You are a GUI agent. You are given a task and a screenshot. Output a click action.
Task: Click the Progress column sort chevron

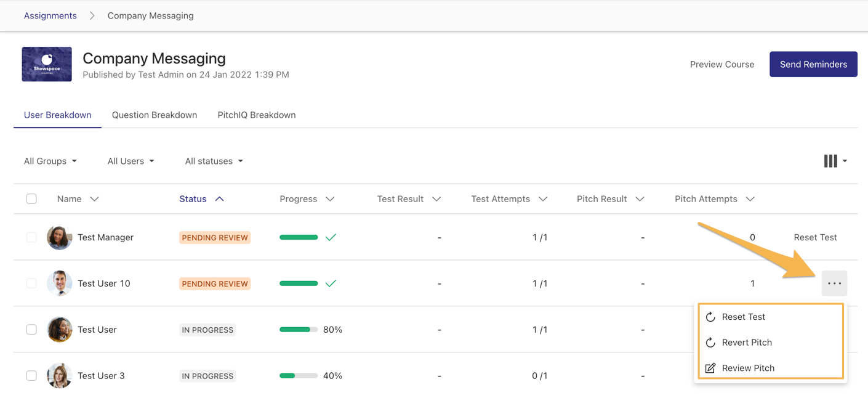coord(330,199)
